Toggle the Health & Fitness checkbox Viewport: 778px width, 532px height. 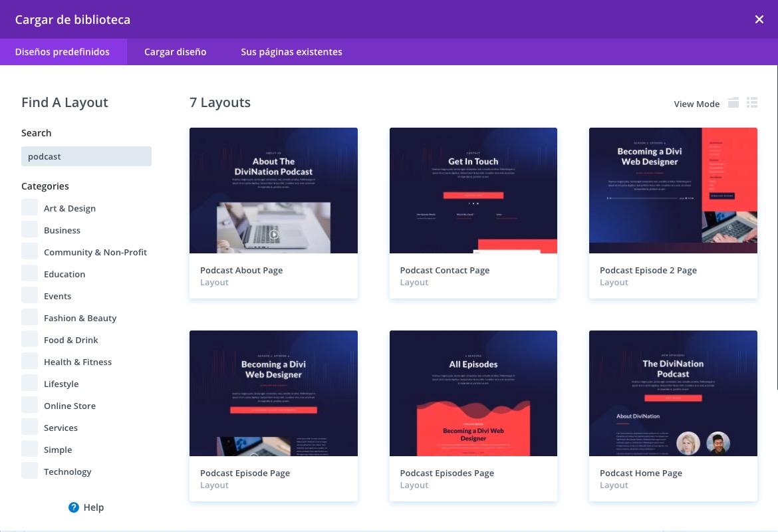click(30, 361)
